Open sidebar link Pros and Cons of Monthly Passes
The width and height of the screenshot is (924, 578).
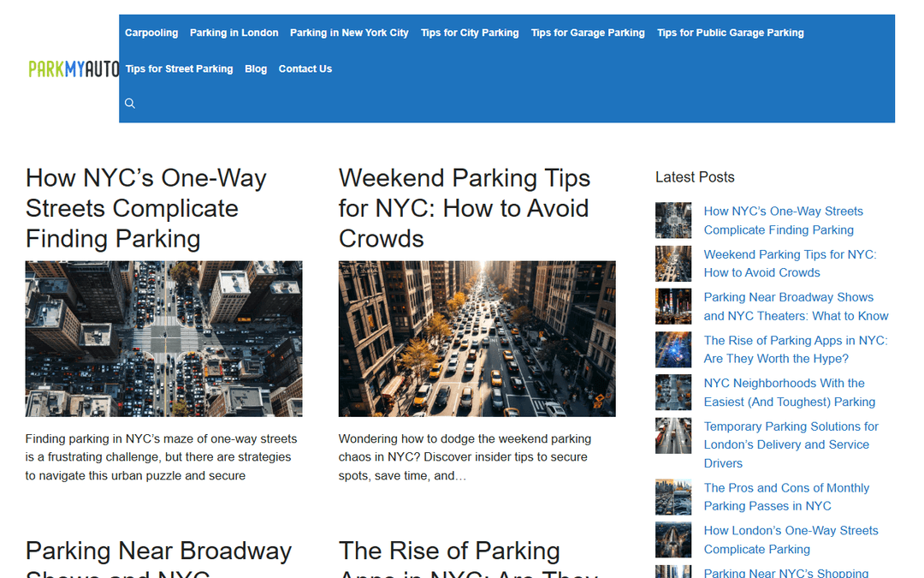786,497
